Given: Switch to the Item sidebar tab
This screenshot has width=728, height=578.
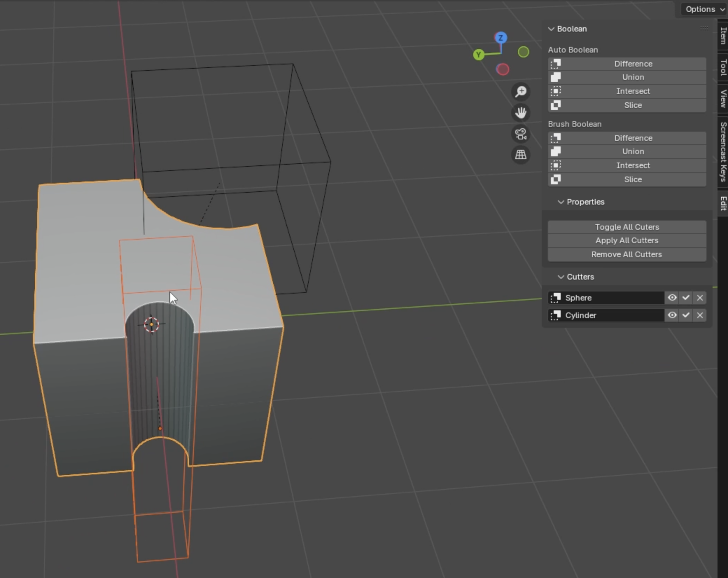Looking at the screenshot, I should pos(723,35).
